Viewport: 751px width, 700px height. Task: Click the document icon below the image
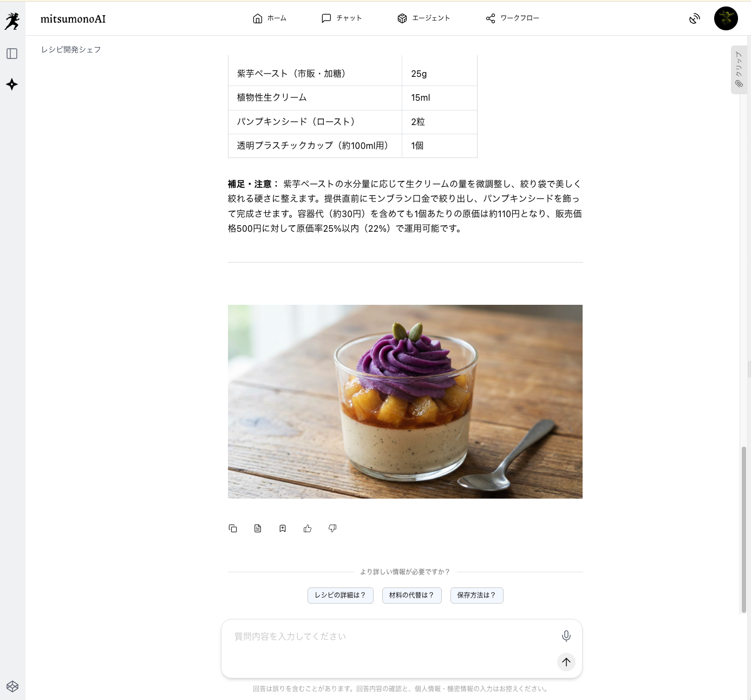(x=258, y=528)
